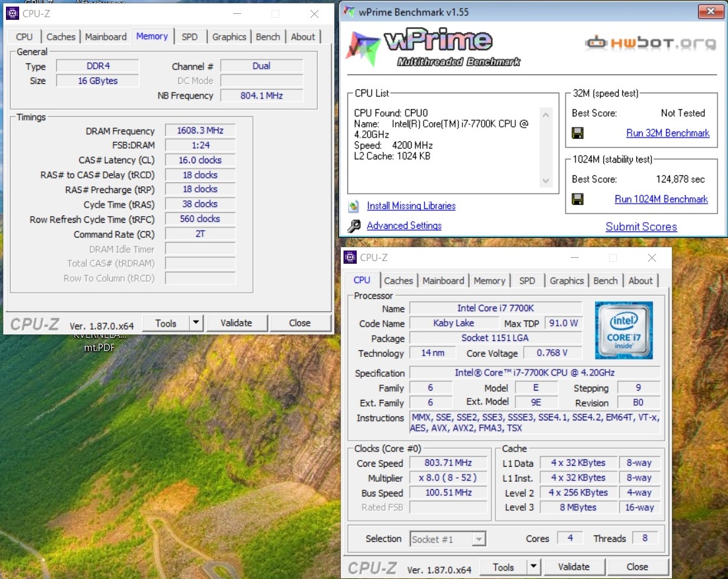The width and height of the screenshot is (728, 579).
Task: Click the FSB:DRAM value 1:24
Action: coord(200,145)
